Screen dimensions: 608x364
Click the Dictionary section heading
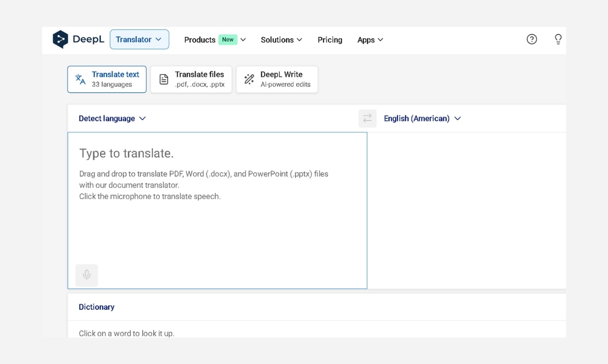point(96,307)
